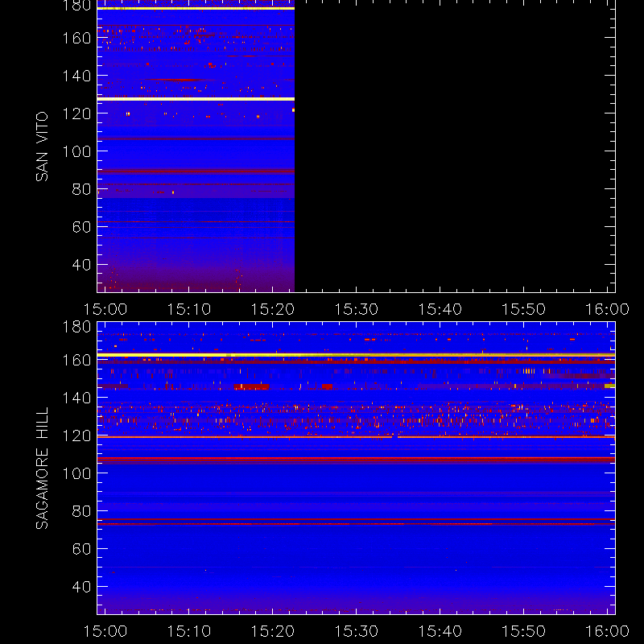Select the 100 tick label on the SAGAMORE HILL plot
The width and height of the screenshot is (644, 644).
coord(76,473)
